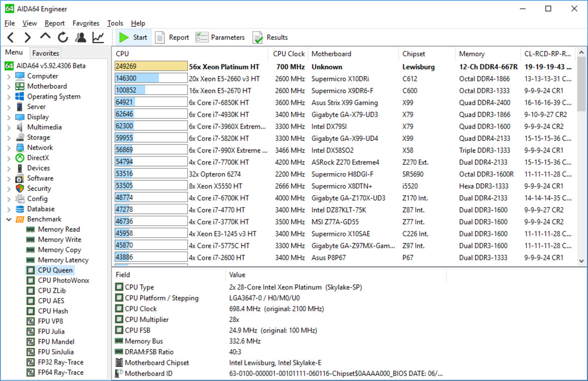The width and height of the screenshot is (588, 381).
Task: Select CPU Queen benchmark icon
Action: tap(31, 270)
